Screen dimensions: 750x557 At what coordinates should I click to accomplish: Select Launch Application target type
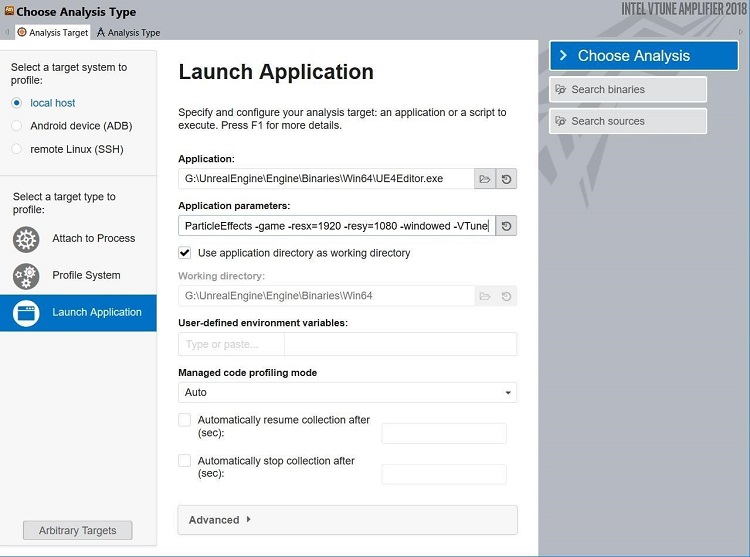click(78, 313)
